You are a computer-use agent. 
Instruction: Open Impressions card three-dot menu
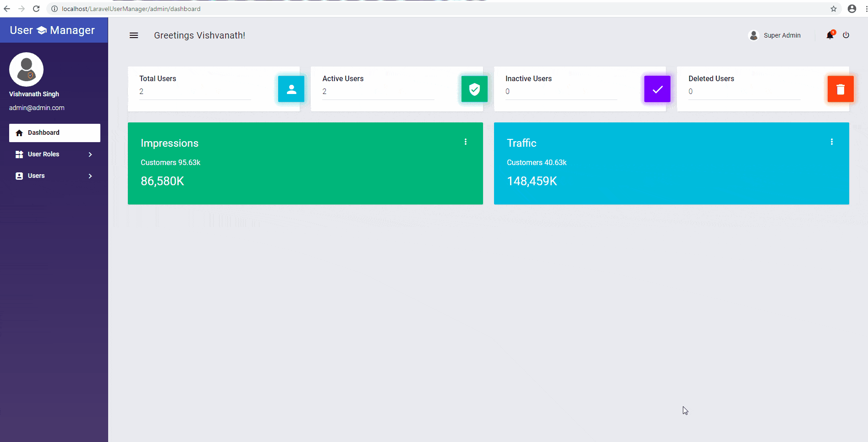pos(466,142)
